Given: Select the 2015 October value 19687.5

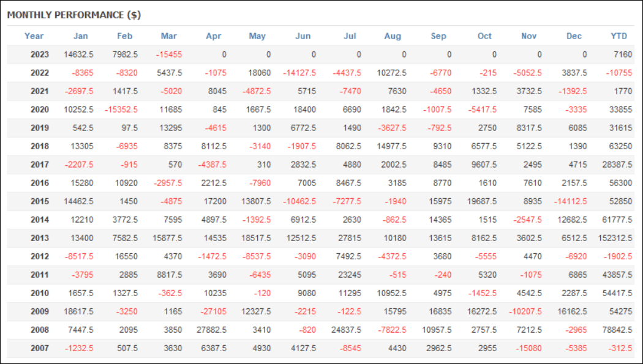Looking at the screenshot, I should 482,201.
